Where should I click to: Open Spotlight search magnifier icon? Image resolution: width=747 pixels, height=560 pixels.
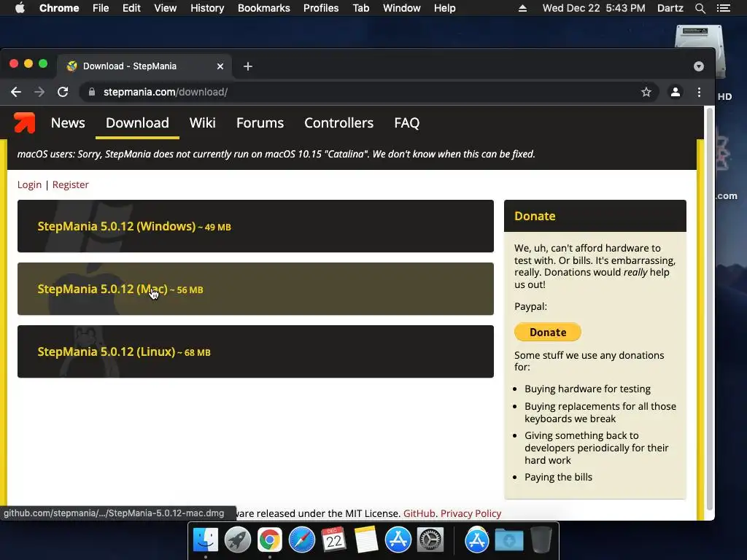coord(700,8)
